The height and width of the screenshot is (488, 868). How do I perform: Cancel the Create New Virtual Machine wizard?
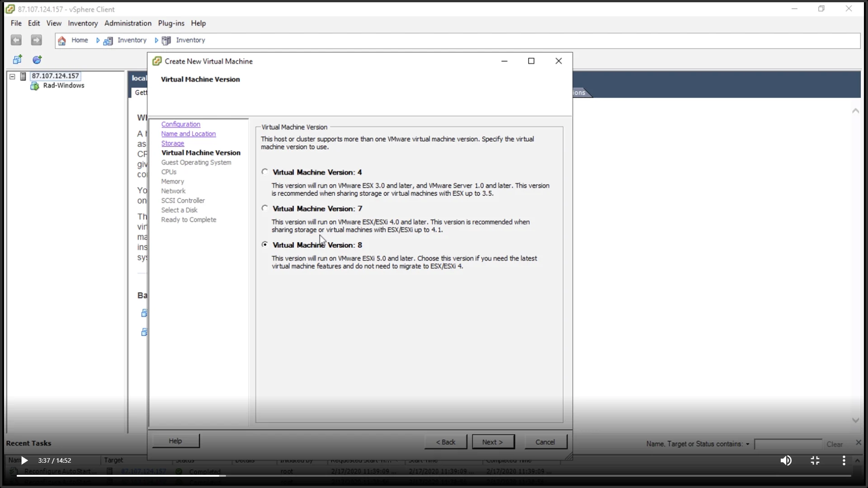point(546,442)
